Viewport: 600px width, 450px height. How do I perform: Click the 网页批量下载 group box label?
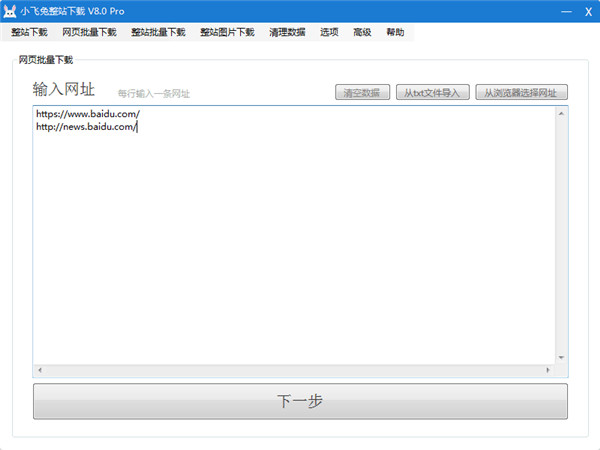(x=46, y=60)
